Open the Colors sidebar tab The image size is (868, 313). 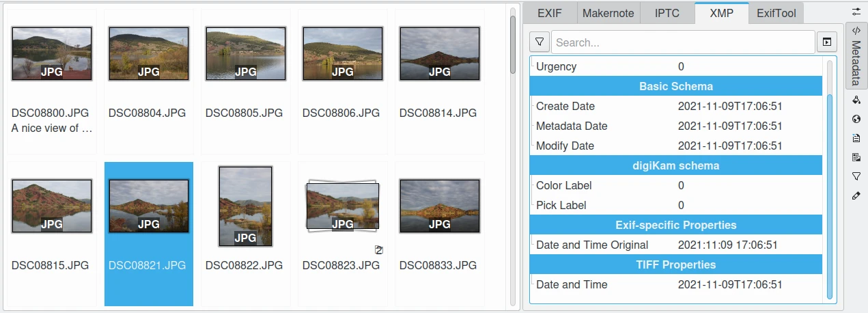(x=856, y=100)
